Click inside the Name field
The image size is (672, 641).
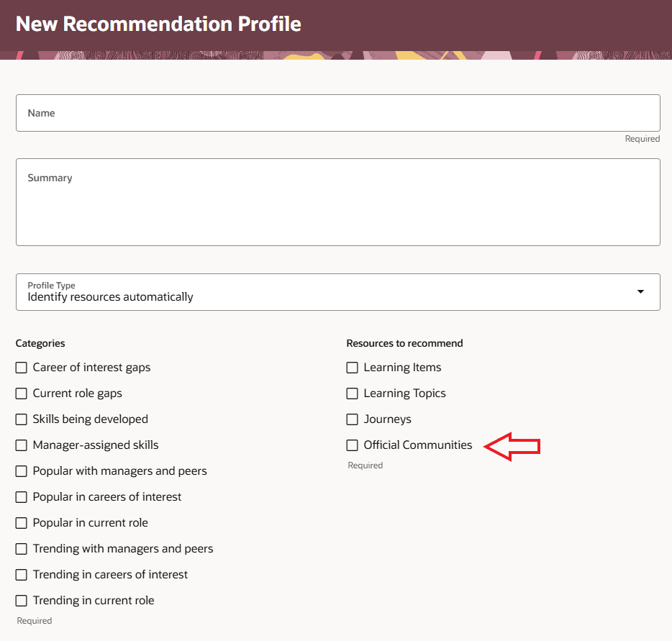pos(338,113)
